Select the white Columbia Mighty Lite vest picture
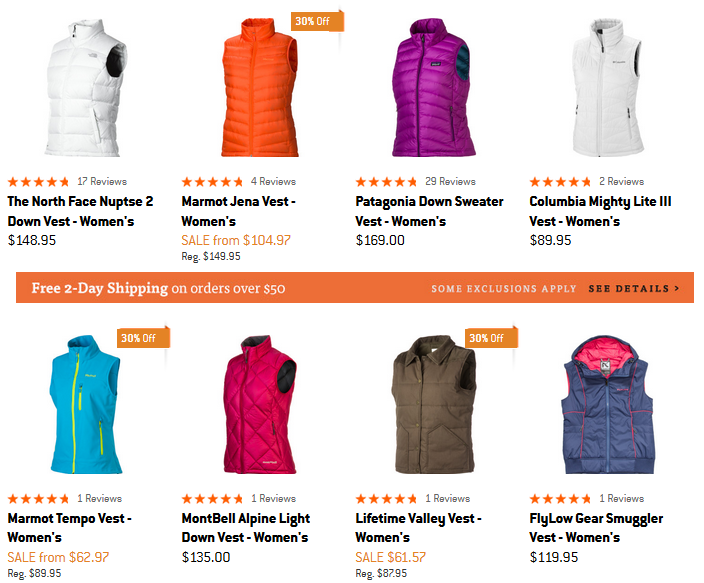This screenshot has height=583, width=704. coord(607,88)
